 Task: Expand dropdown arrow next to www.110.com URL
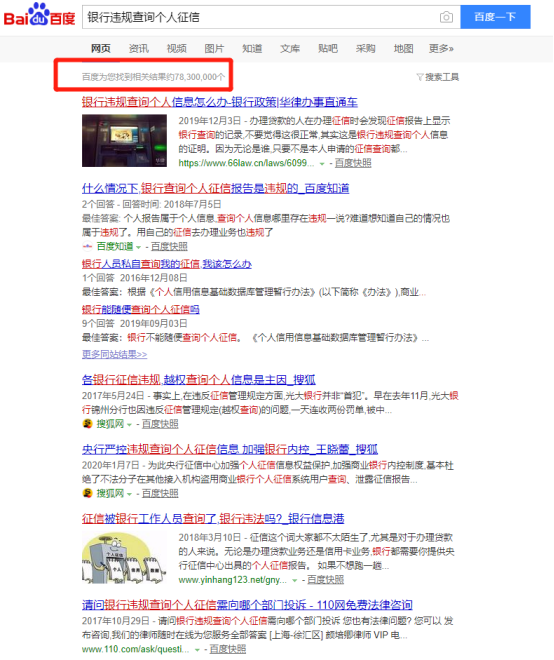pos(197,650)
